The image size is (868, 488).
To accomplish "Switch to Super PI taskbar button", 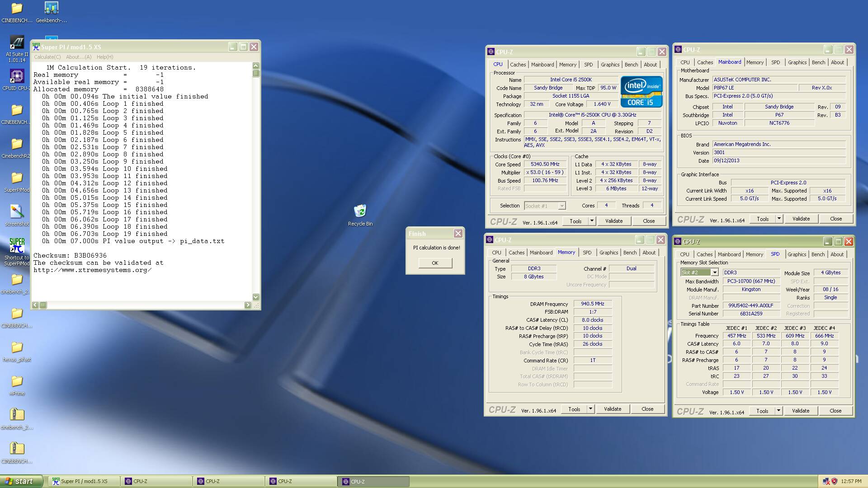I will [84, 481].
